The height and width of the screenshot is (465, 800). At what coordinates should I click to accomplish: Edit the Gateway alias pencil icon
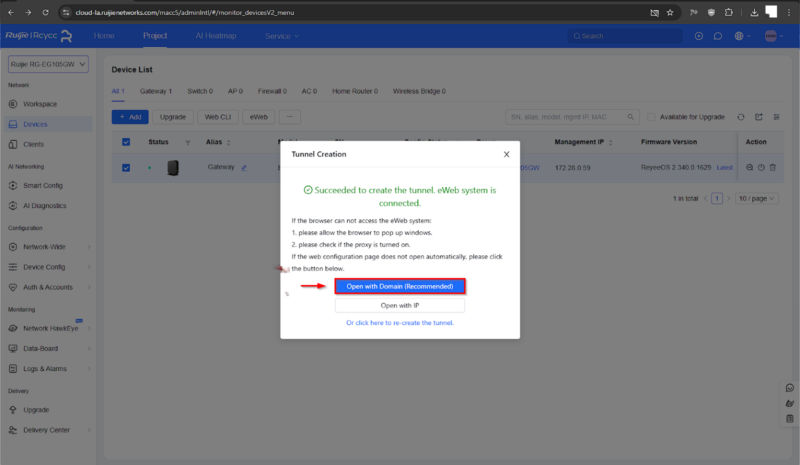pyautogui.click(x=244, y=167)
